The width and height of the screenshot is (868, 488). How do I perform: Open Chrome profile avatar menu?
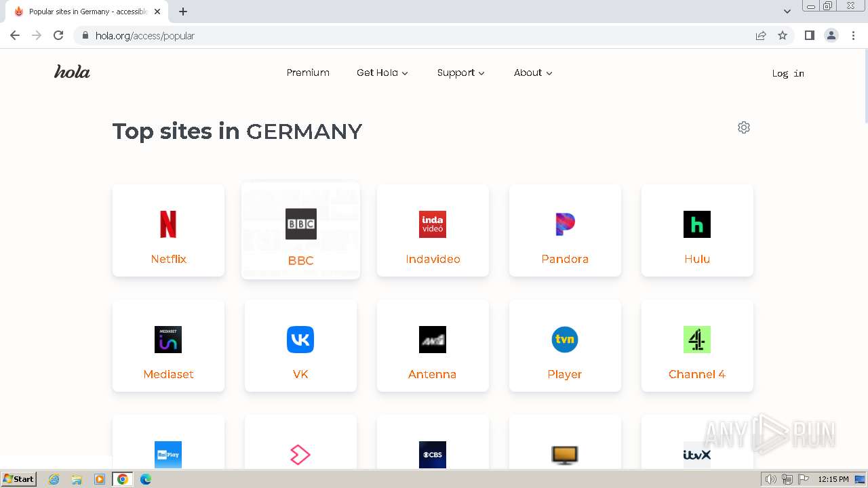point(831,35)
